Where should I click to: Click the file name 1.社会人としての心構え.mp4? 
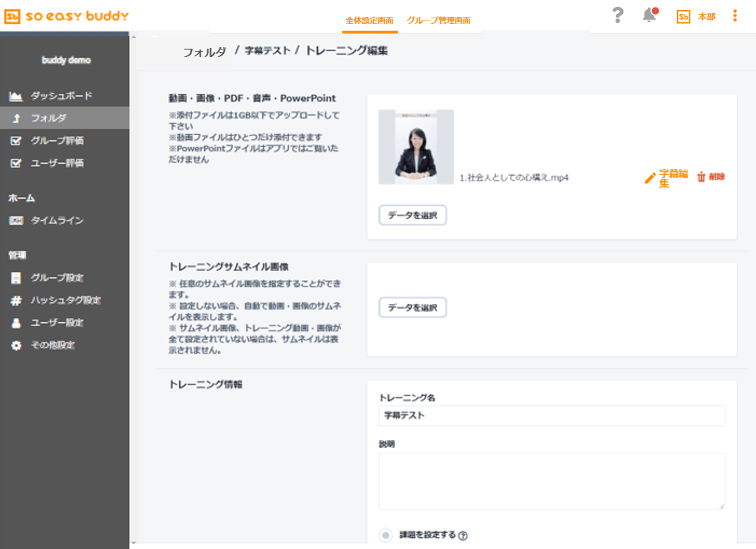pos(514,178)
